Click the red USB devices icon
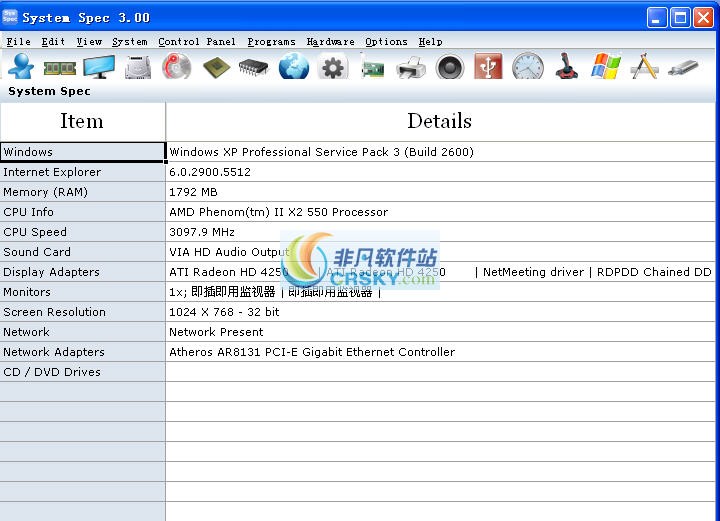Image resolution: width=720 pixels, height=521 pixels. [x=488, y=66]
